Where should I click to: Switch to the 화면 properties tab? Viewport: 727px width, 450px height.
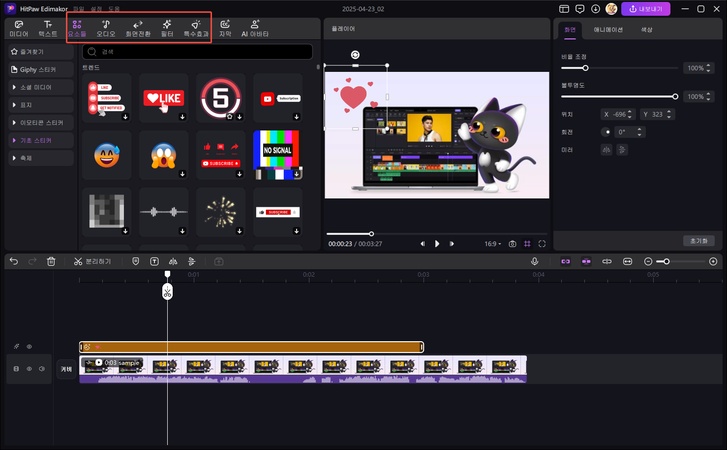pyautogui.click(x=570, y=30)
